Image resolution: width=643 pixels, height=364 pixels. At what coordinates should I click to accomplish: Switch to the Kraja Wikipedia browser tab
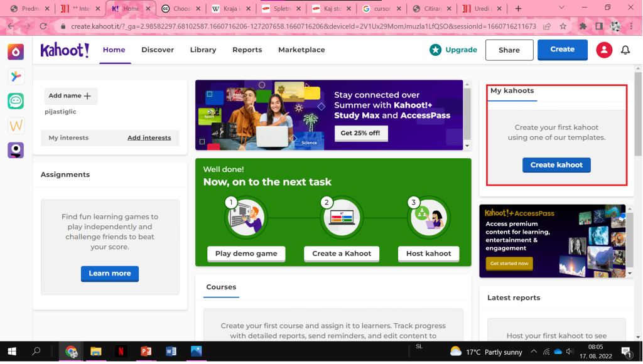[x=232, y=9]
